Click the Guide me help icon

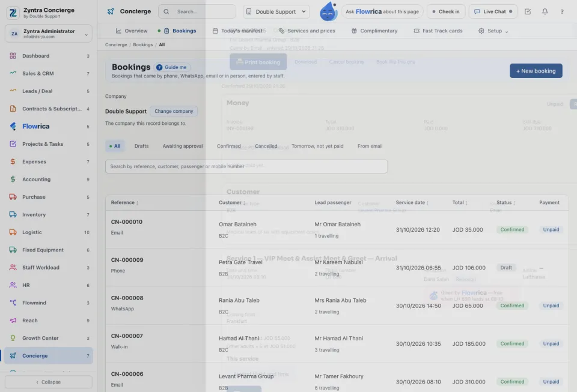[x=159, y=67]
